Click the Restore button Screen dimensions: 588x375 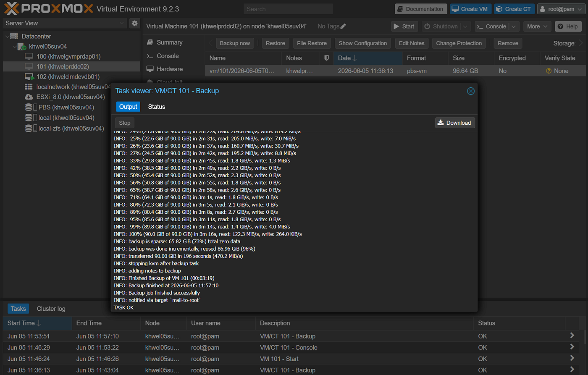pyautogui.click(x=276, y=43)
